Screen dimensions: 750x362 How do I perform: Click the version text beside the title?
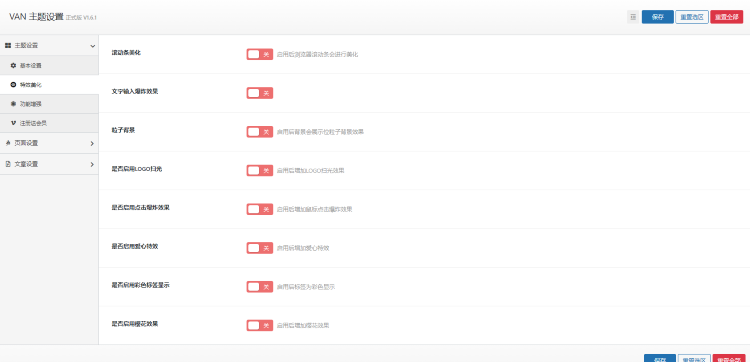pos(81,18)
